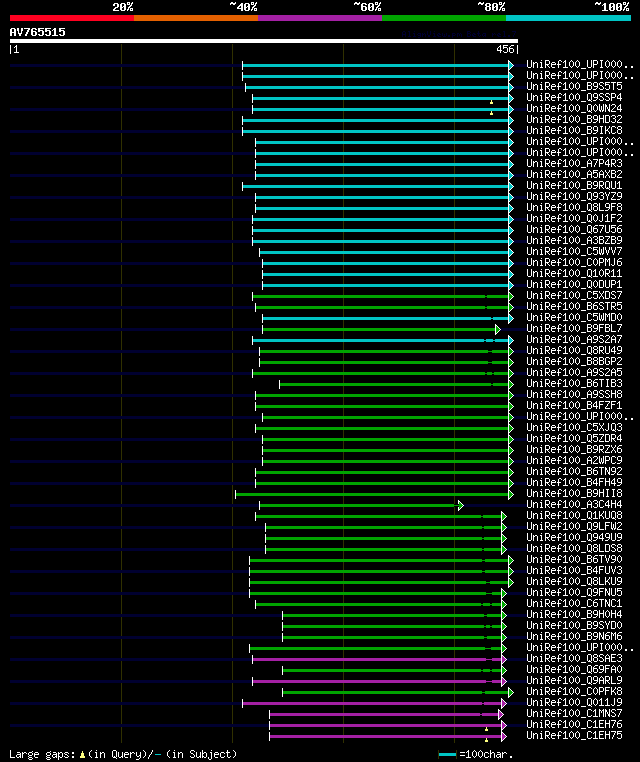Screen dimensions: 640x762
Task: Click the white query sequence bar
Action: coord(264,41)
